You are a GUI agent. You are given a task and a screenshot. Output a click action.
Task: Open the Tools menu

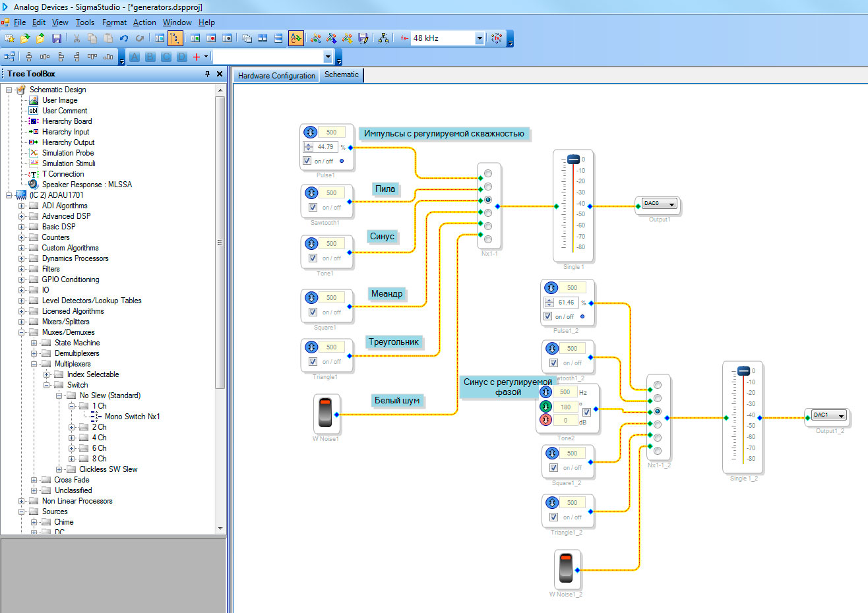[85, 22]
